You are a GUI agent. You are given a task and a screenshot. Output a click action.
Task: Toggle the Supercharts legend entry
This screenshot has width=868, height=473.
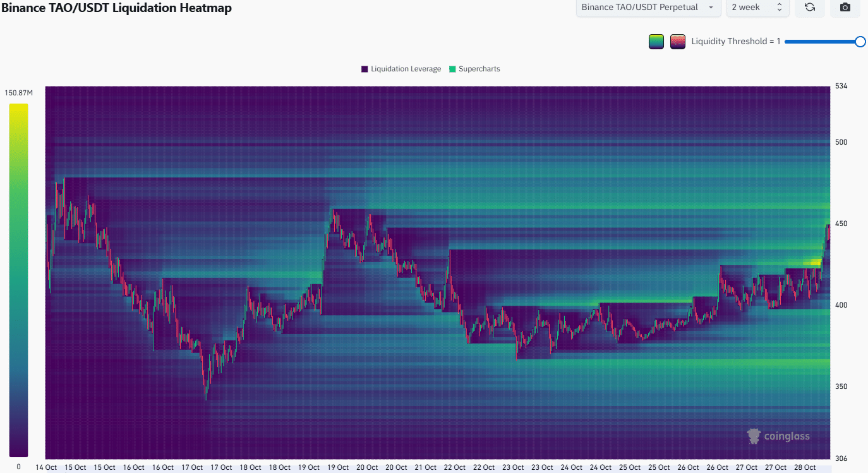(478, 69)
